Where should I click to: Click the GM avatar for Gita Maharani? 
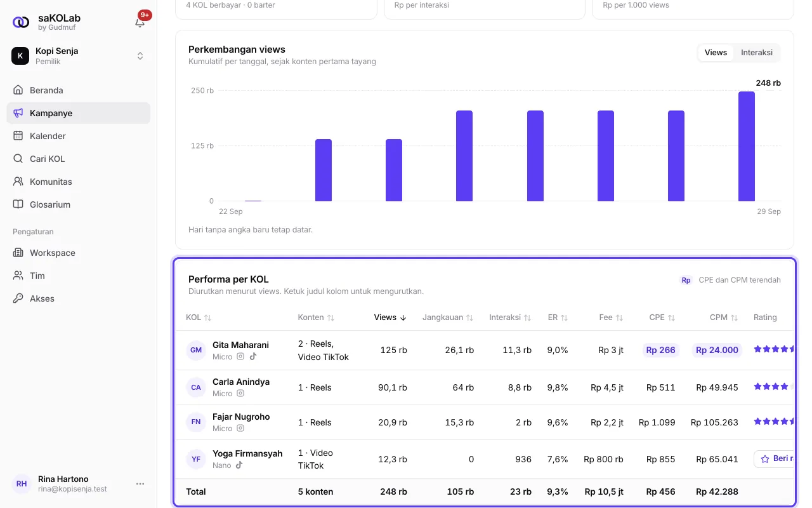196,351
